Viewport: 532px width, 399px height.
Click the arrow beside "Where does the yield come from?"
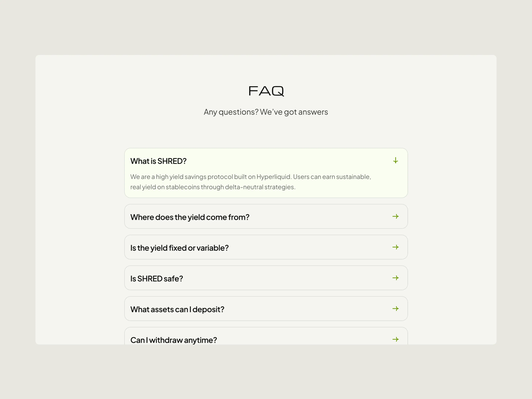(396, 216)
